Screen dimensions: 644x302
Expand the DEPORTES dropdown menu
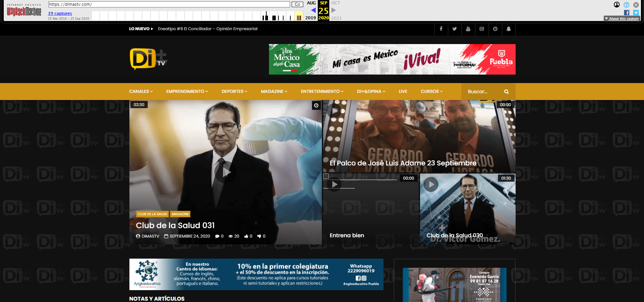[x=234, y=92]
